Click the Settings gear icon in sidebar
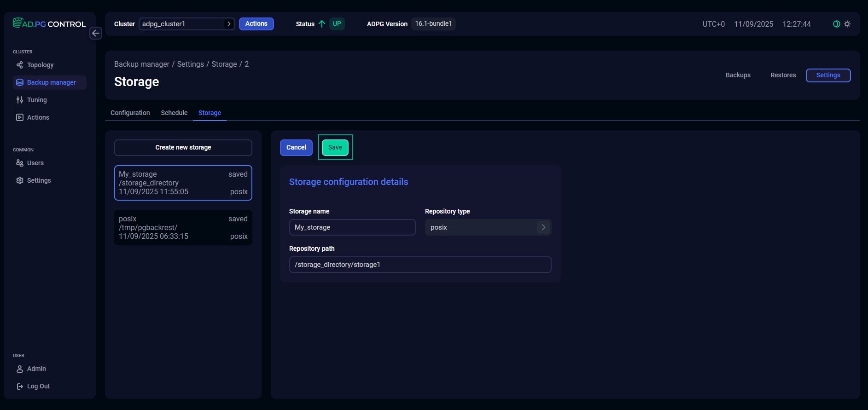Image resolution: width=868 pixels, height=410 pixels. click(x=20, y=180)
